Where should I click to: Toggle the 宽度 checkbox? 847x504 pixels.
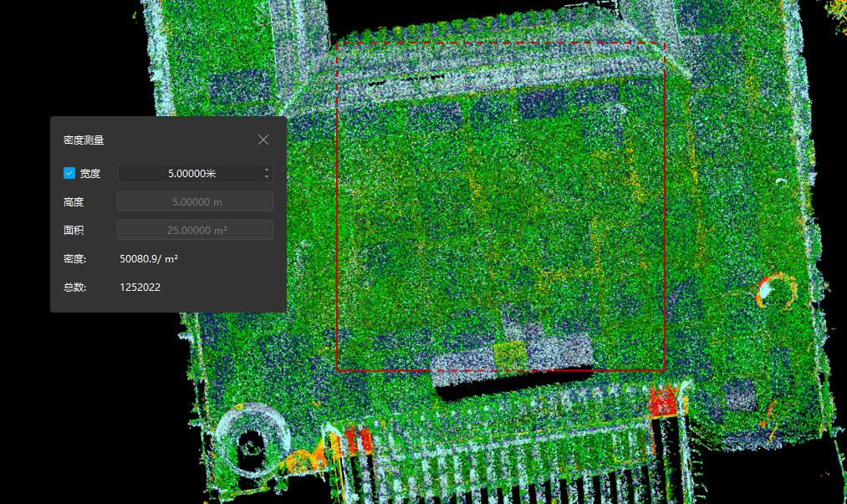69,173
